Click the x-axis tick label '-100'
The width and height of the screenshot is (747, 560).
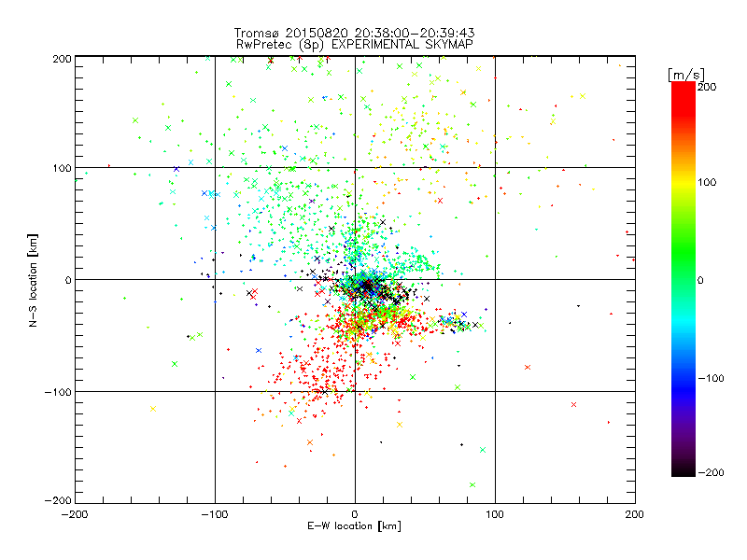[215, 514]
